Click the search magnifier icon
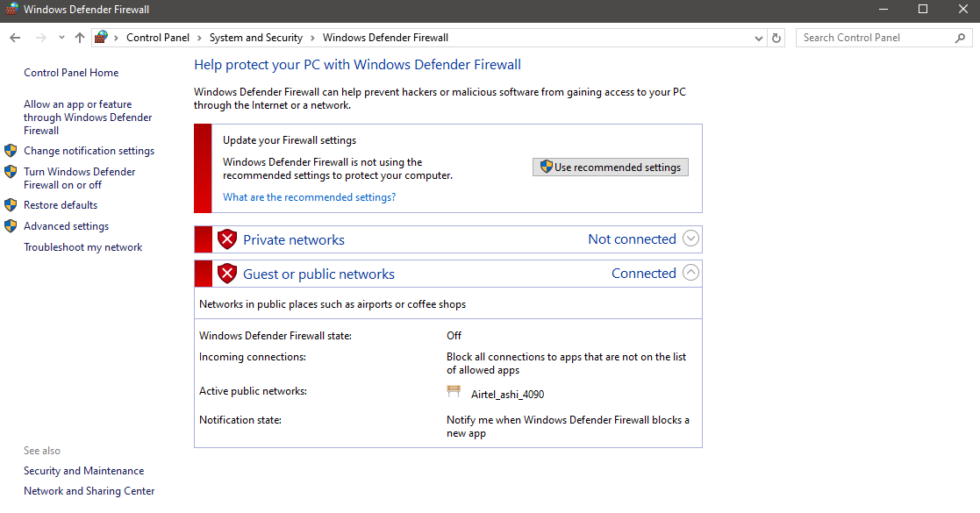The width and height of the screenshot is (980, 513). (x=960, y=38)
